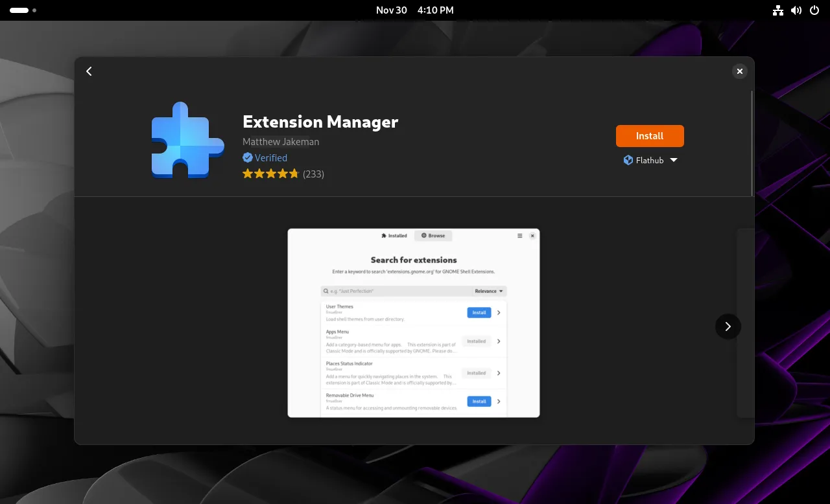Open the (233) review count
The width and height of the screenshot is (830, 504).
[313, 174]
